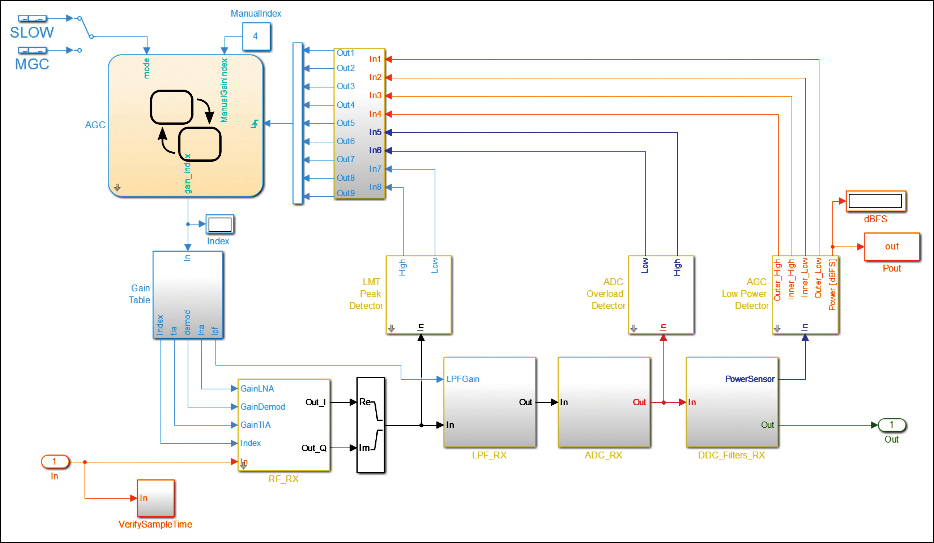Click the LMT Peak Detector block

pos(419,294)
